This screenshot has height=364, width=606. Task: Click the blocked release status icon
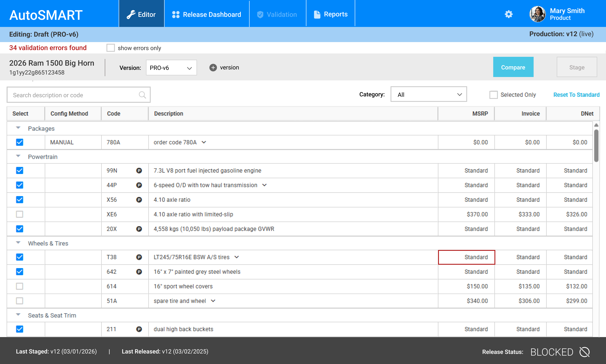584,352
